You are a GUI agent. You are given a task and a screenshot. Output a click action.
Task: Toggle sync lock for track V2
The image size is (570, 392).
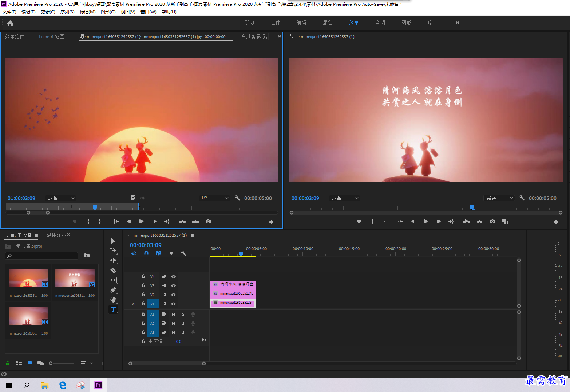164,295
